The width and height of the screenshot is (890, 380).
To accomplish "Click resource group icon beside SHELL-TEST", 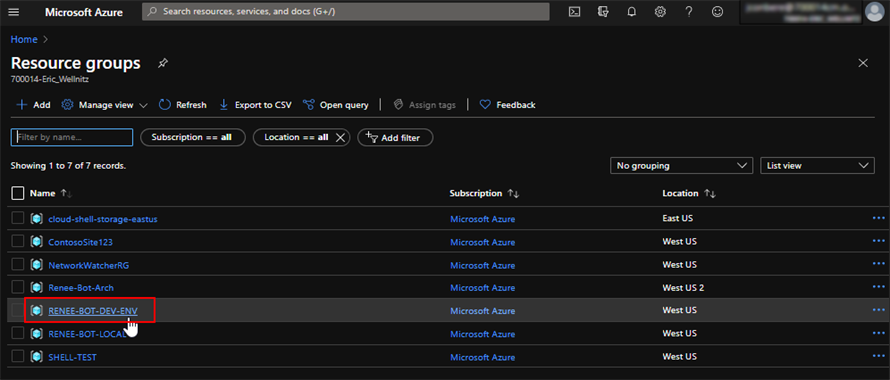I will [37, 357].
